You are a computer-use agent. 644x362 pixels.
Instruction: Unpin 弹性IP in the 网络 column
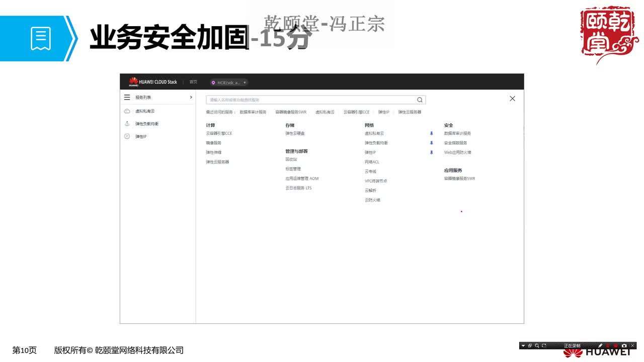[431, 152]
